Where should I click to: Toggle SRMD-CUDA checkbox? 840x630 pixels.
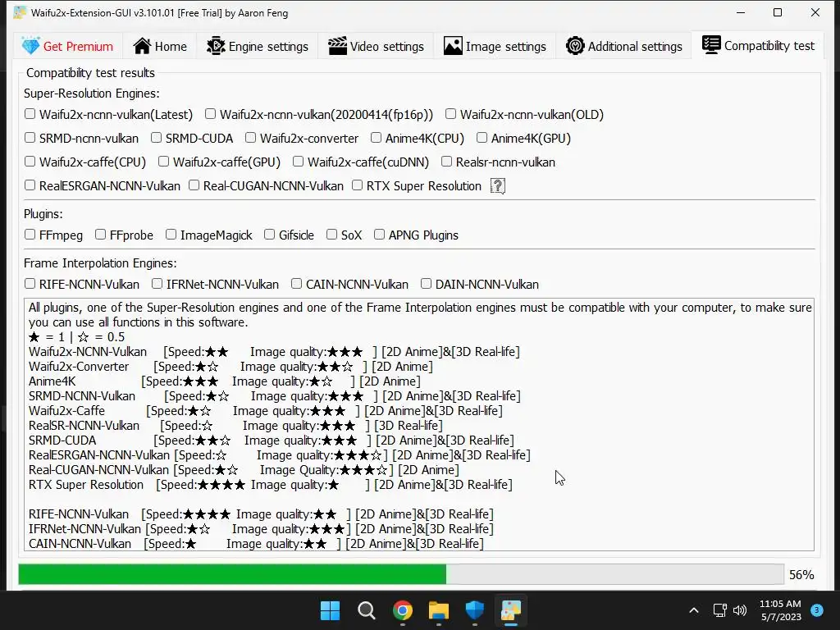click(157, 138)
